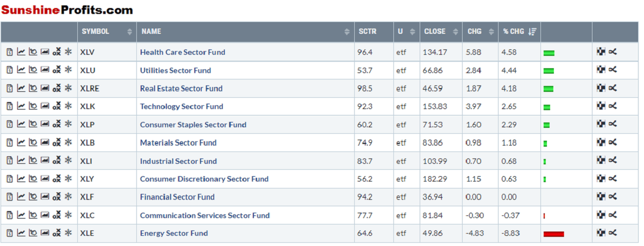Open the gallery chart icon for XLF
The image size is (644, 246).
click(33, 197)
